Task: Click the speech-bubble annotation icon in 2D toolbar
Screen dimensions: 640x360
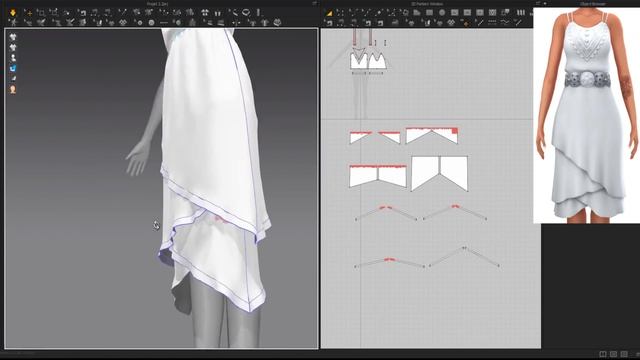Action: (x=505, y=13)
